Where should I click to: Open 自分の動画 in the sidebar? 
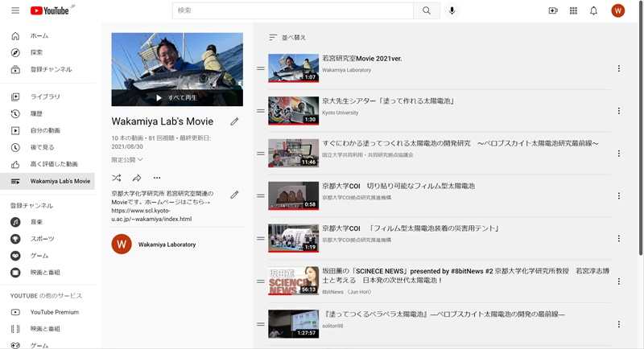click(x=47, y=130)
